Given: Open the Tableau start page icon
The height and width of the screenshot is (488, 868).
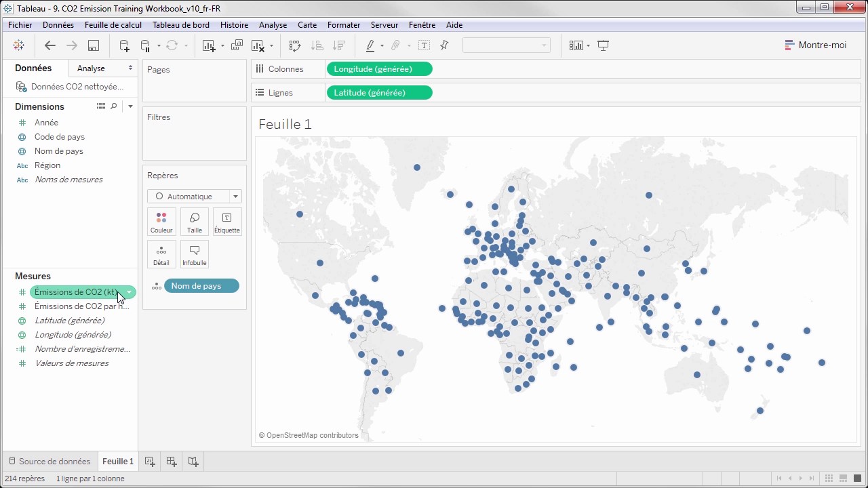Looking at the screenshot, I should [x=19, y=45].
